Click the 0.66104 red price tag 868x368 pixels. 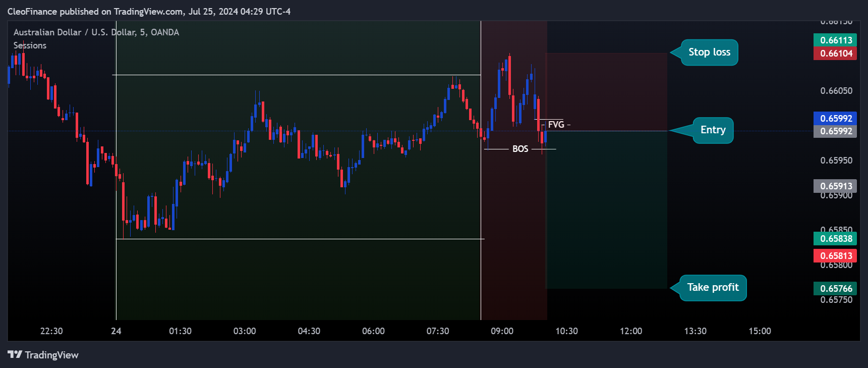click(835, 54)
